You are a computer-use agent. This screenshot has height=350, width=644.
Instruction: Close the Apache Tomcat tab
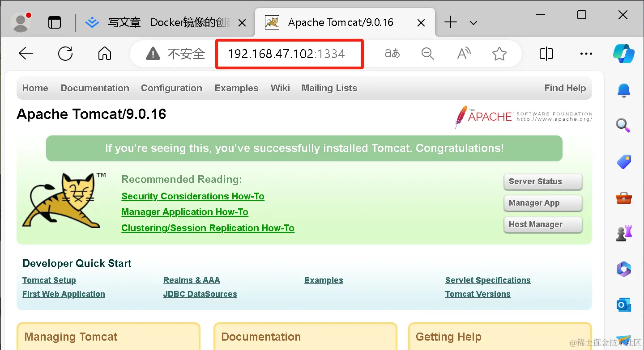pos(421,23)
